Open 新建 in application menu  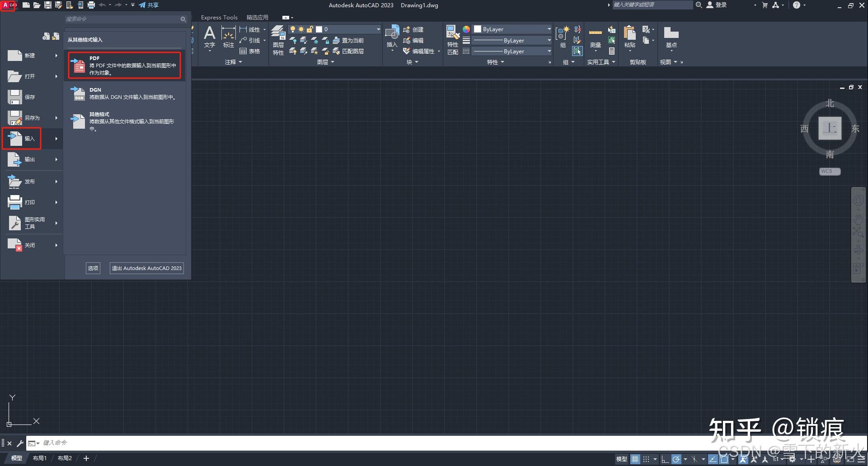[33, 56]
